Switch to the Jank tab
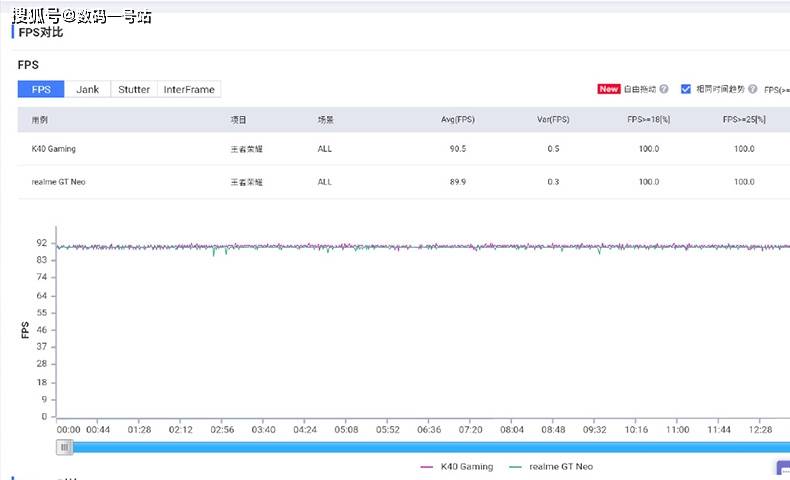 point(87,89)
